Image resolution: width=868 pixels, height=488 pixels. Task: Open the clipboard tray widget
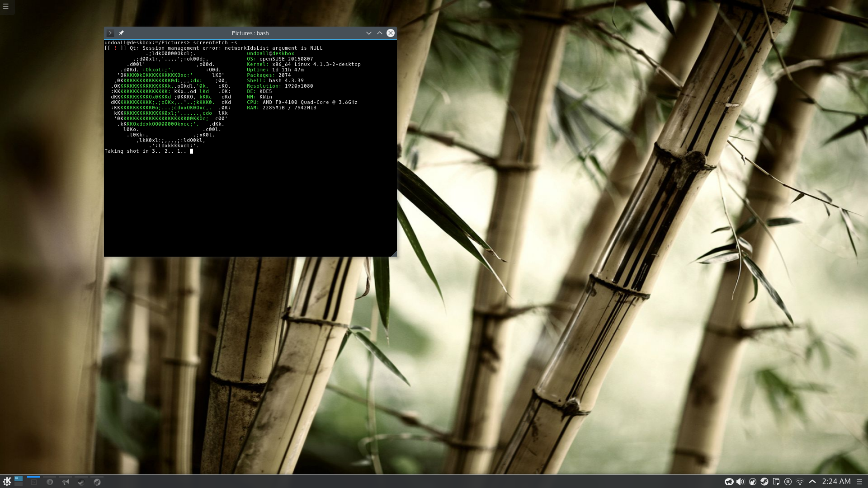click(x=776, y=482)
